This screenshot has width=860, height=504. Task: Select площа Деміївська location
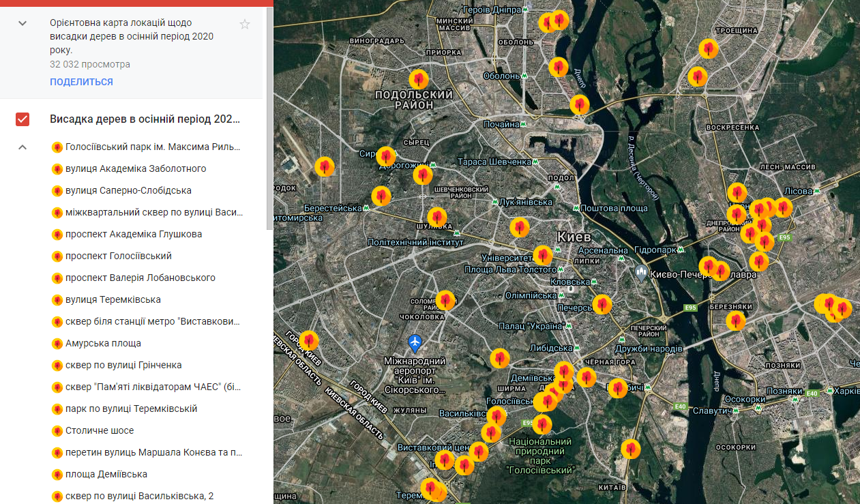(106, 474)
